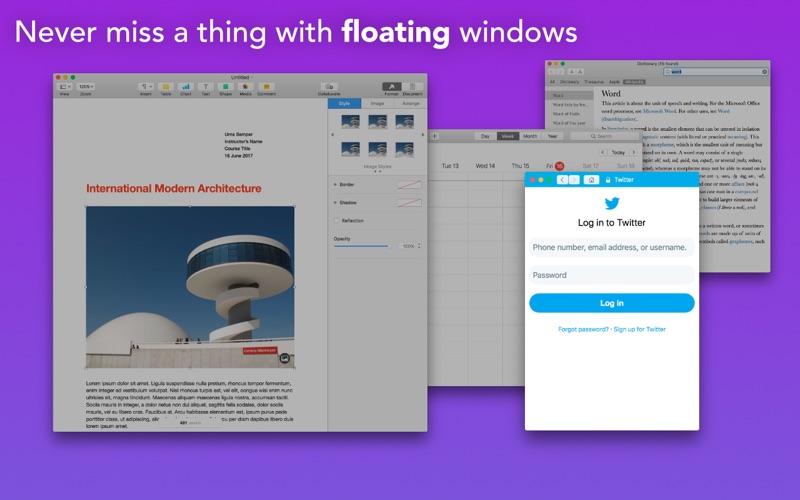This screenshot has height=500, width=800.
Task: Click the Collaborate icon
Action: click(329, 88)
